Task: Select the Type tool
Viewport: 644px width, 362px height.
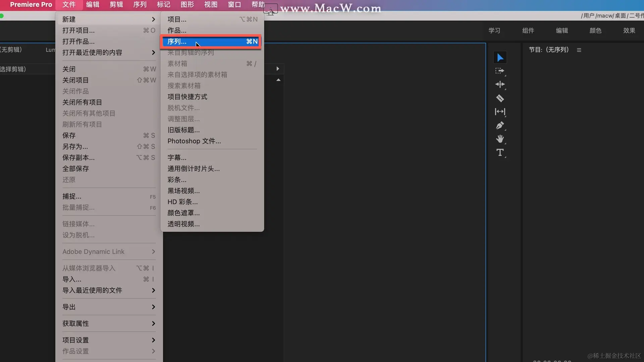Action: 500,153
